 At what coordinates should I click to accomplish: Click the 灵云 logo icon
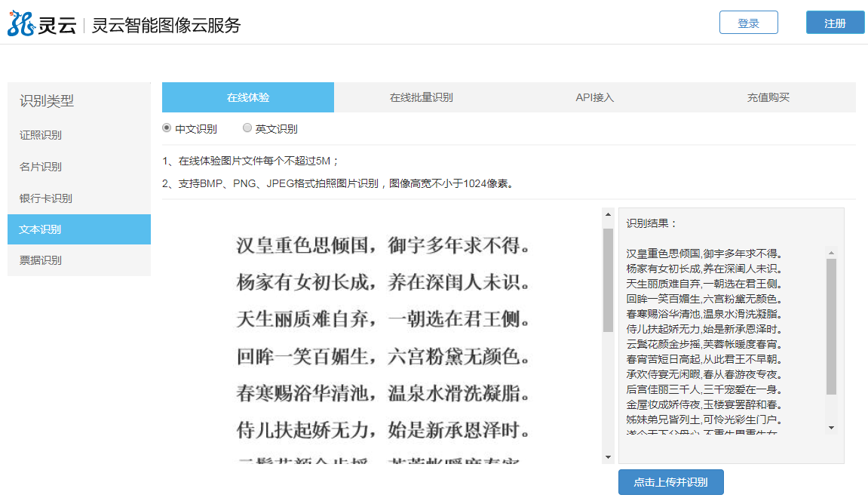(x=21, y=23)
